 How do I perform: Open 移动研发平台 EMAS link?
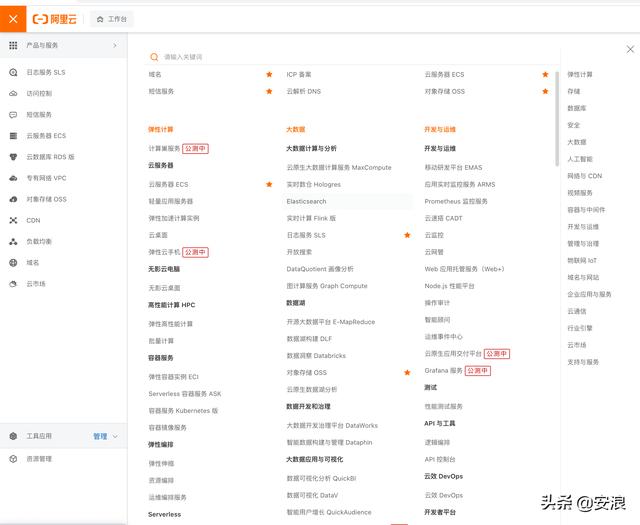coord(453,167)
